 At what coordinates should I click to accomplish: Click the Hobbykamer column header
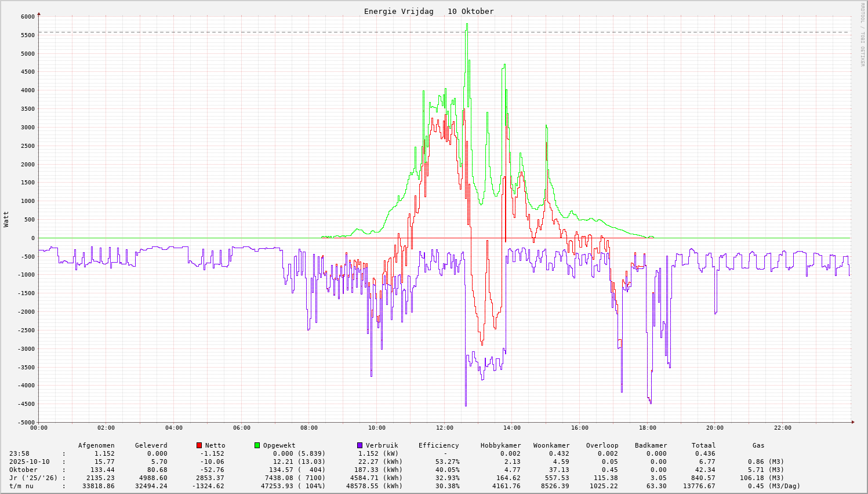(500, 445)
